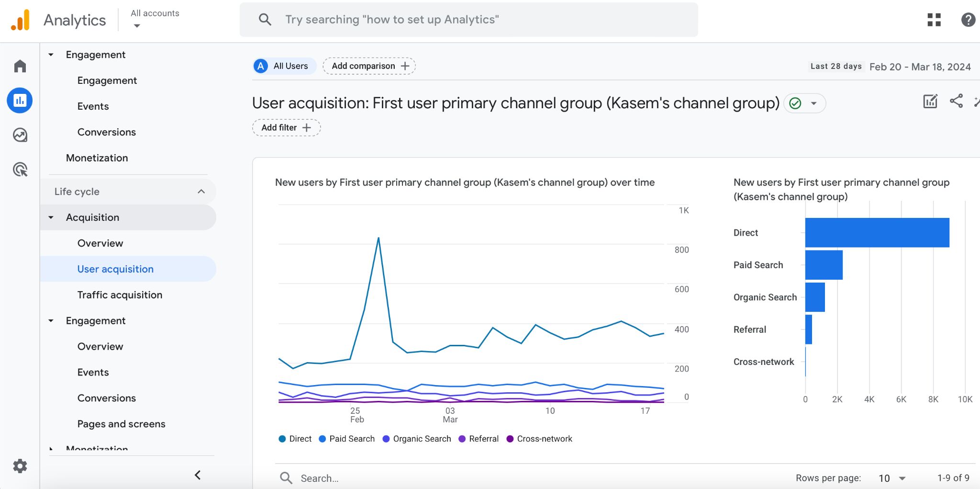Customize this report using the edit icon

coord(930,102)
